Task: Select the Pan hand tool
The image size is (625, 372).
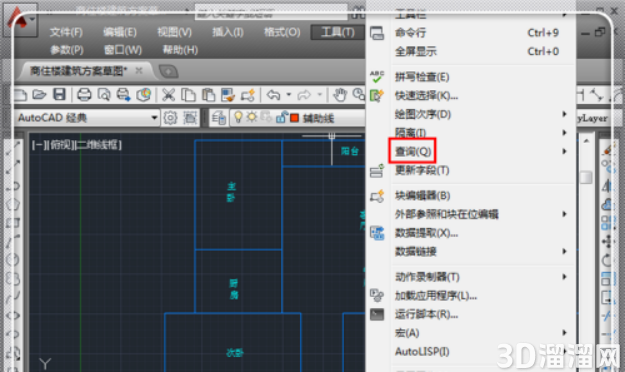Action: click(x=340, y=95)
